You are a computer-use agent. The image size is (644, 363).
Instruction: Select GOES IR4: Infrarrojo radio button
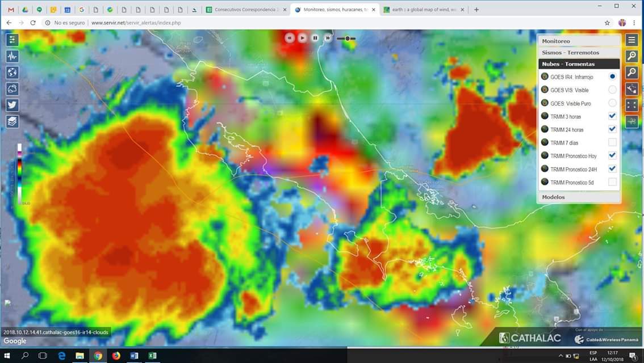pos(612,77)
